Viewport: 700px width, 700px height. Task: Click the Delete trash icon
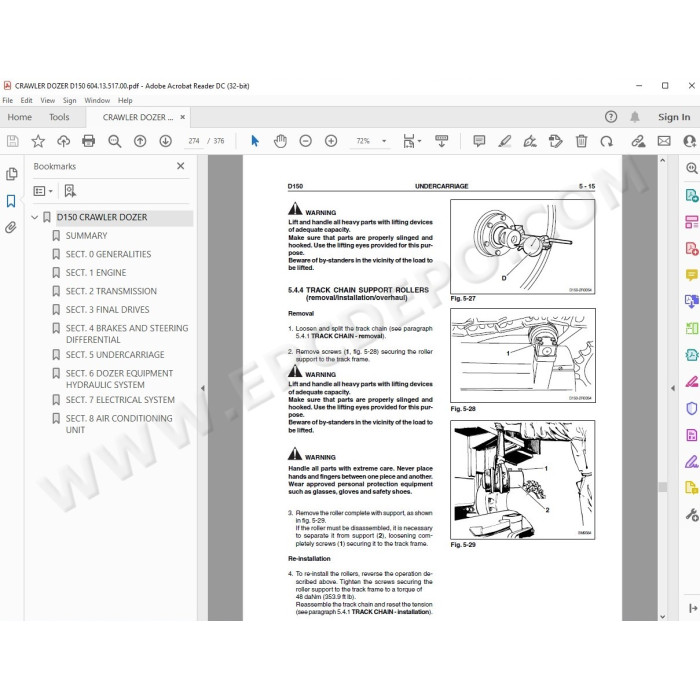[x=581, y=142]
